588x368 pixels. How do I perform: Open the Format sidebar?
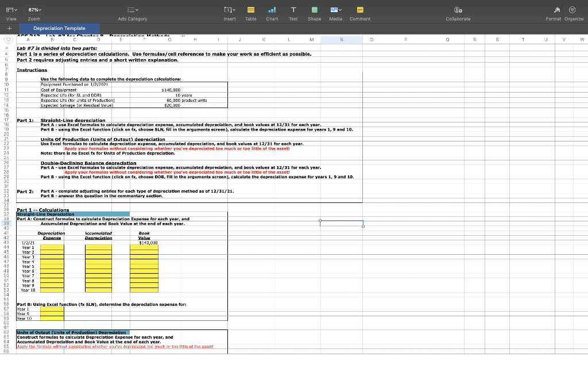tap(557, 10)
